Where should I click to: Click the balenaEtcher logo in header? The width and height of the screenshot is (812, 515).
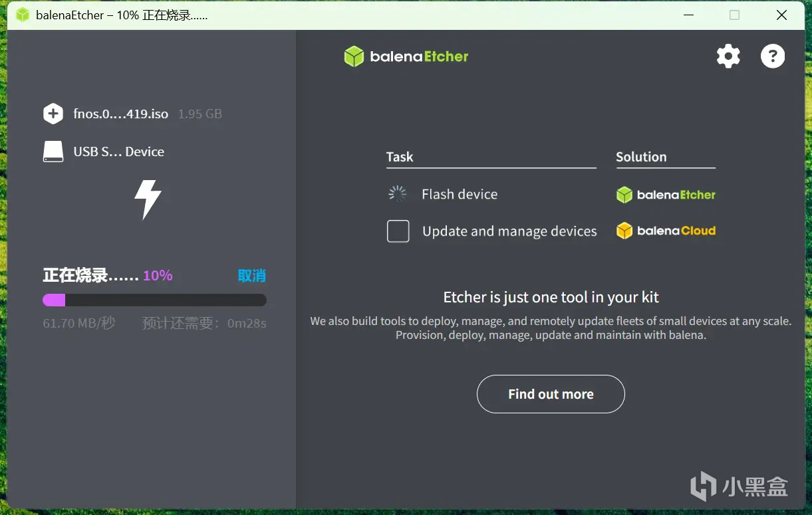coord(406,56)
